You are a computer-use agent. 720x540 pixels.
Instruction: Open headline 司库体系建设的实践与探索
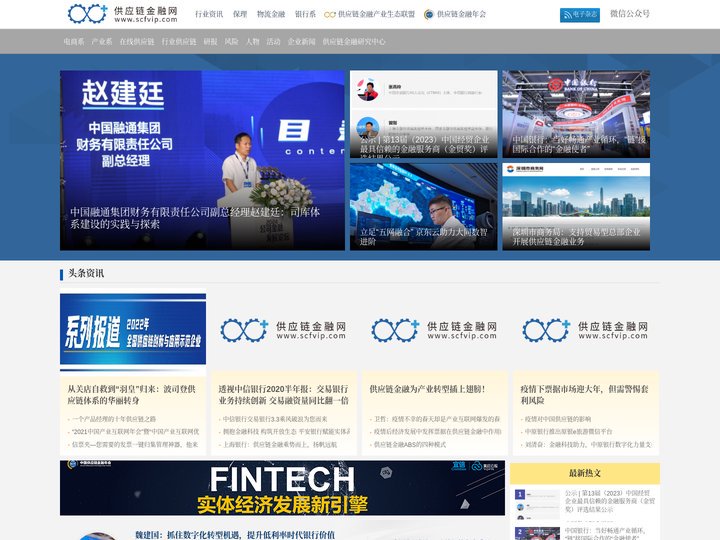click(x=195, y=218)
